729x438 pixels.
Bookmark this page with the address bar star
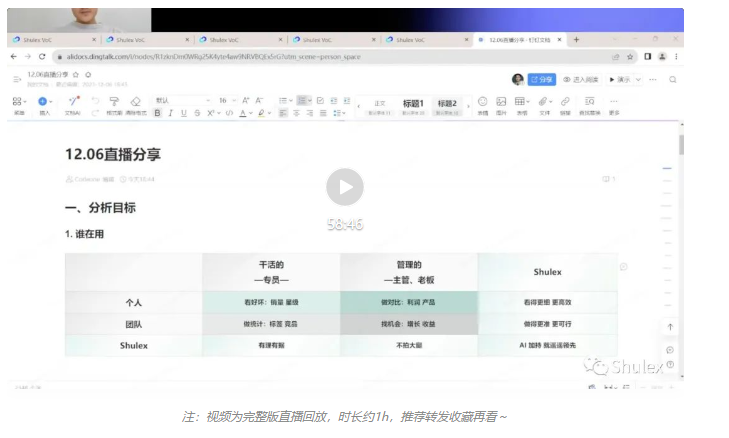tap(630, 57)
